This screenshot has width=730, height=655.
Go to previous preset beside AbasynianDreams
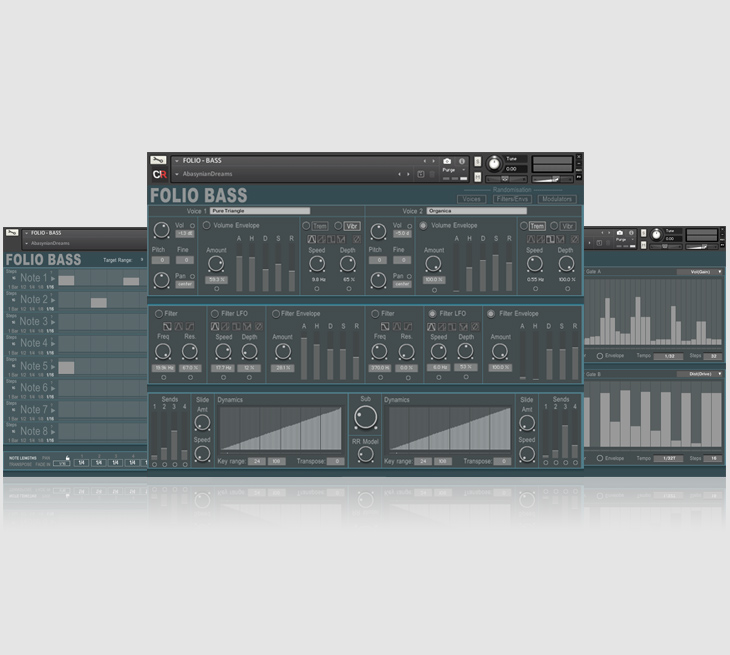[x=399, y=175]
